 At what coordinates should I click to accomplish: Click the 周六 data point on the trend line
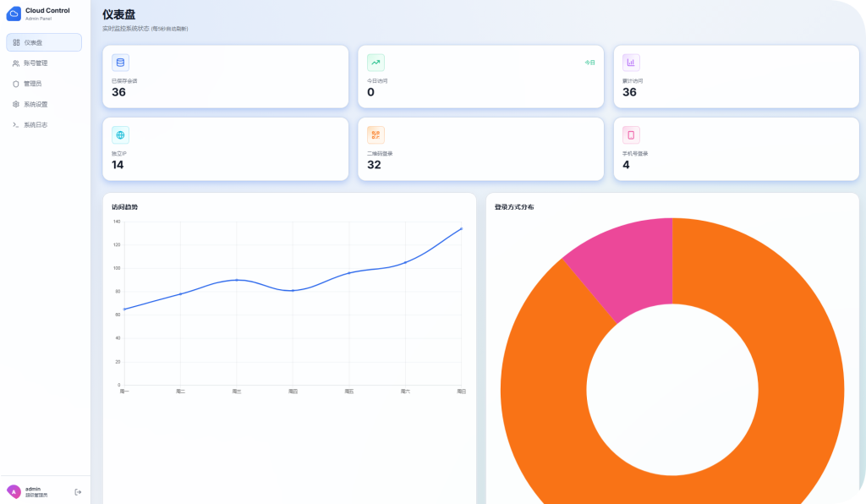405,262
